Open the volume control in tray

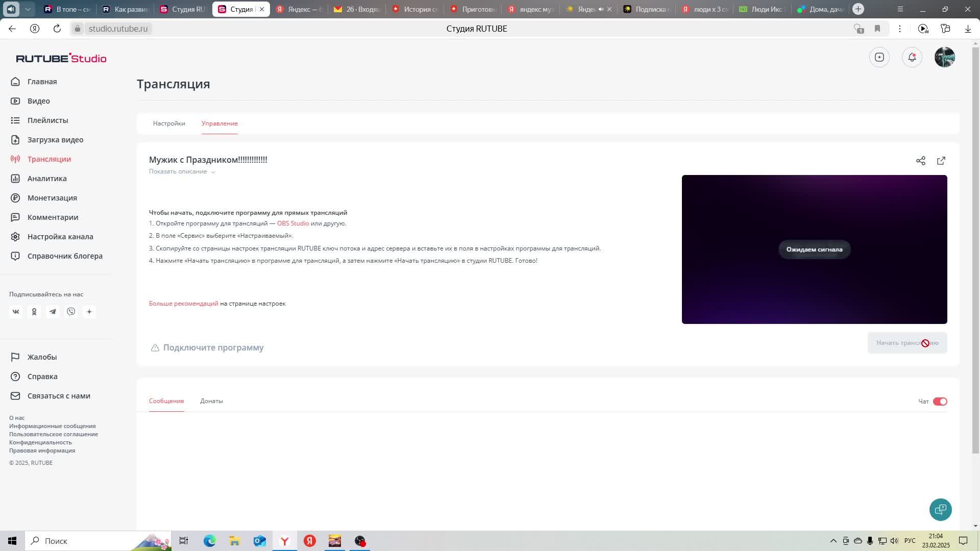(894, 541)
